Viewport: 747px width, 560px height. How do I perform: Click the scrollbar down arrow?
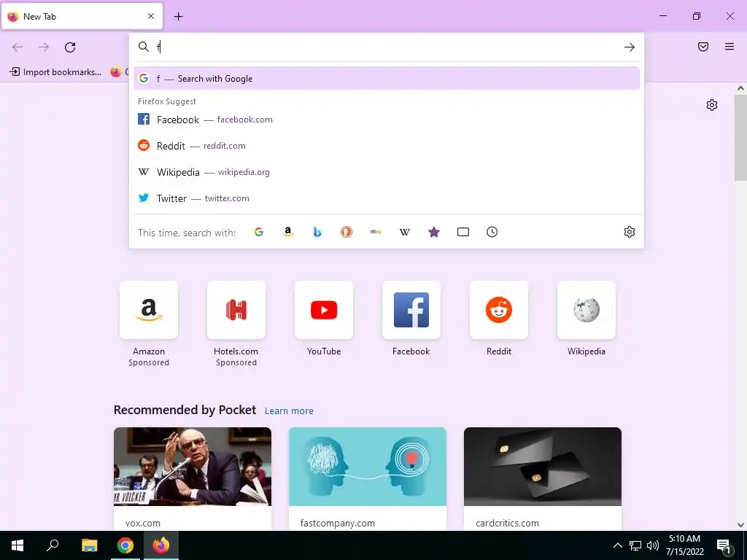[x=740, y=525]
